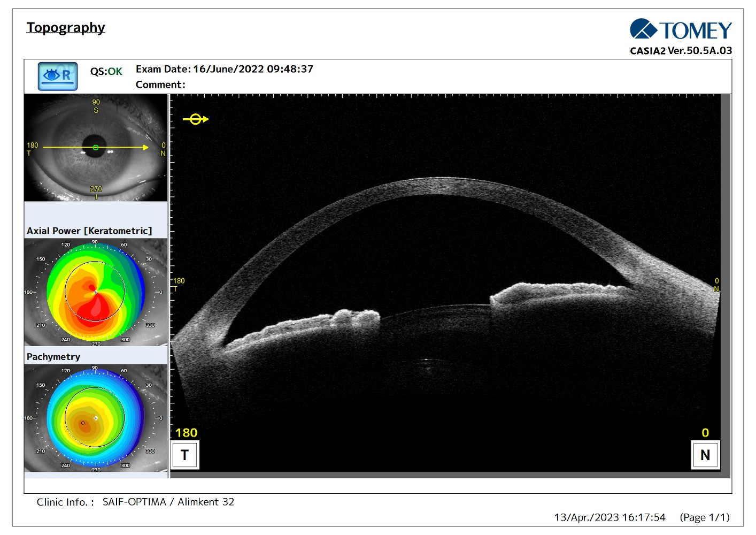
Task: Open the Pachymetry map thumbnail
Action: coord(96,418)
